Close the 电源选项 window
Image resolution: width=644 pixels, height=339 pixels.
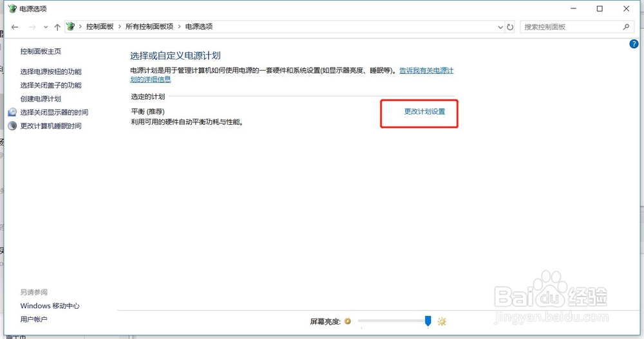626,8
